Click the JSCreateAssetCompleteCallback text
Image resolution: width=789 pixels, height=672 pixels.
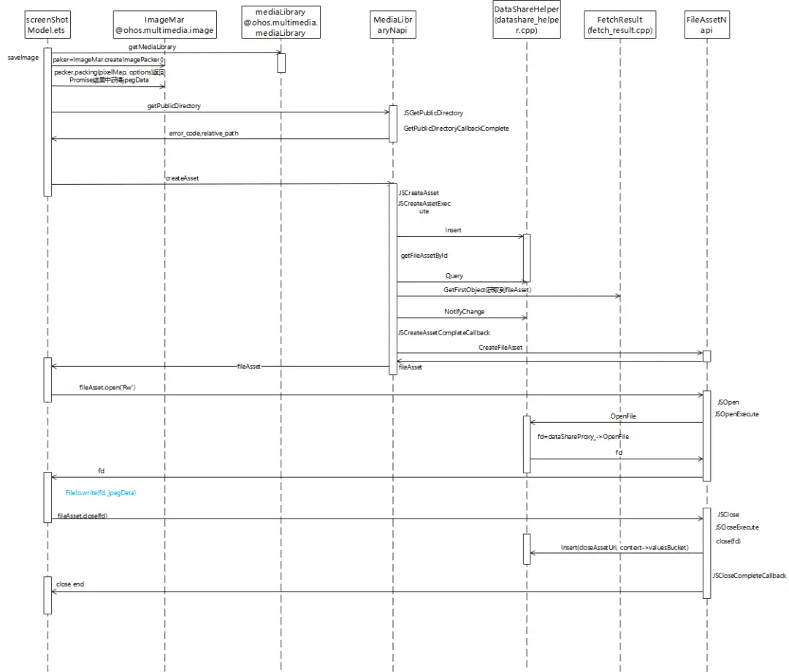tap(444, 332)
